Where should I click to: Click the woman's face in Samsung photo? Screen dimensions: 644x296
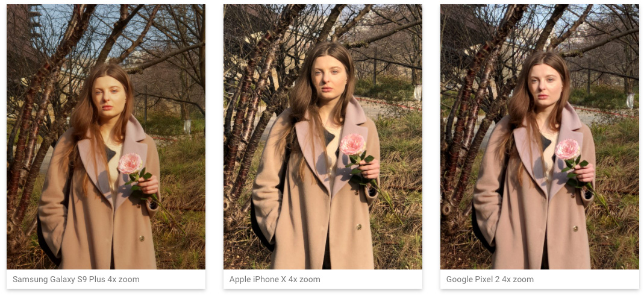[109, 94]
